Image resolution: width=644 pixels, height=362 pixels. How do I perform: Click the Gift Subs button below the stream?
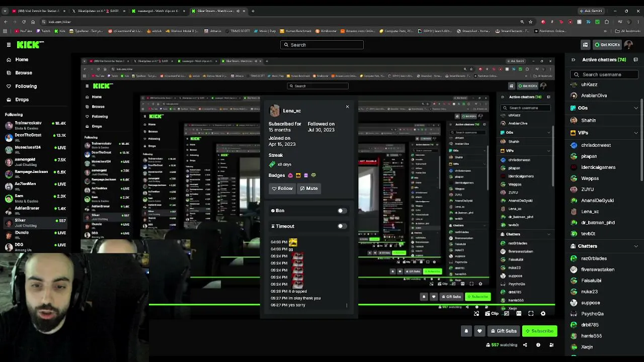point(504,331)
